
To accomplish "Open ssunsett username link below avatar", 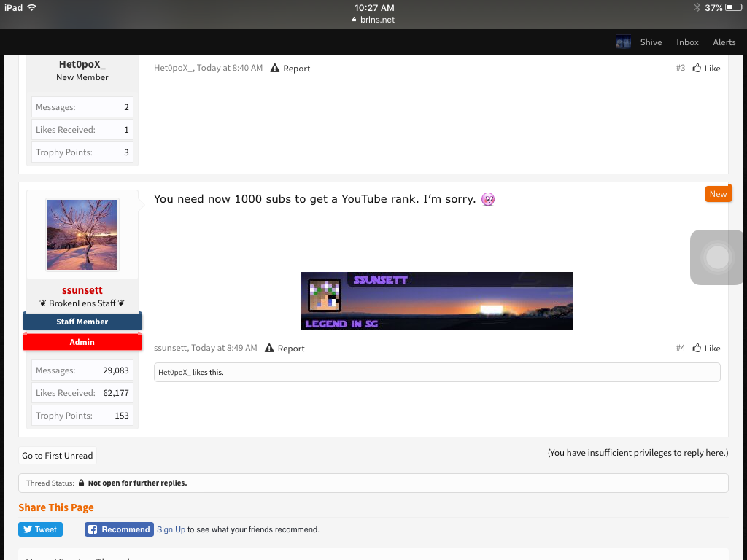I will 82,290.
